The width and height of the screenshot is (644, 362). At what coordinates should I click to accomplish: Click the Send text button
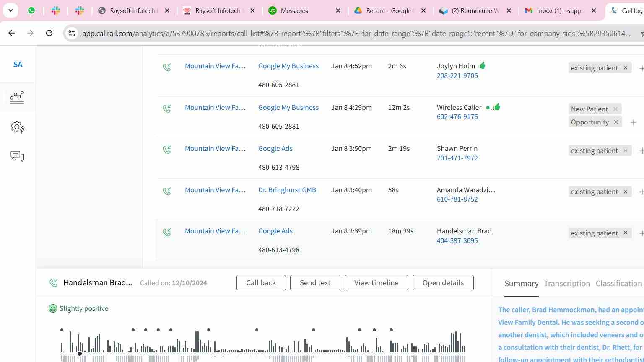315,283
